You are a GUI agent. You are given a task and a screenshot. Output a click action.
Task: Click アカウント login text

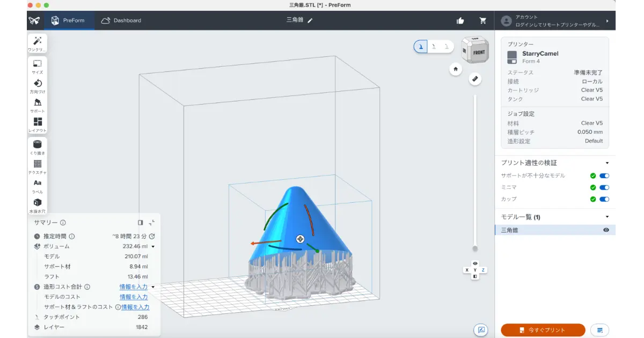(x=526, y=17)
